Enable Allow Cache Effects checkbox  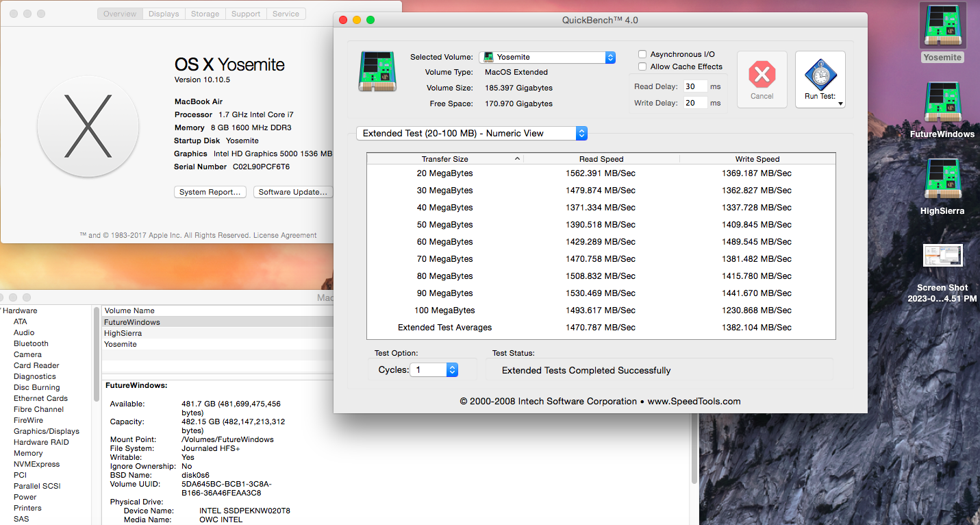(x=642, y=66)
